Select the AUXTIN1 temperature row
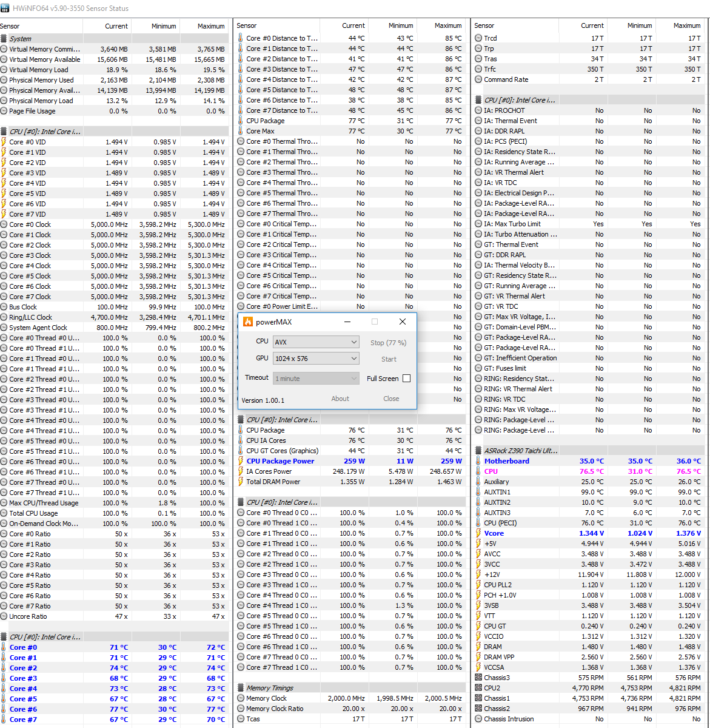Viewport: 710px width, 728px height. [589, 492]
